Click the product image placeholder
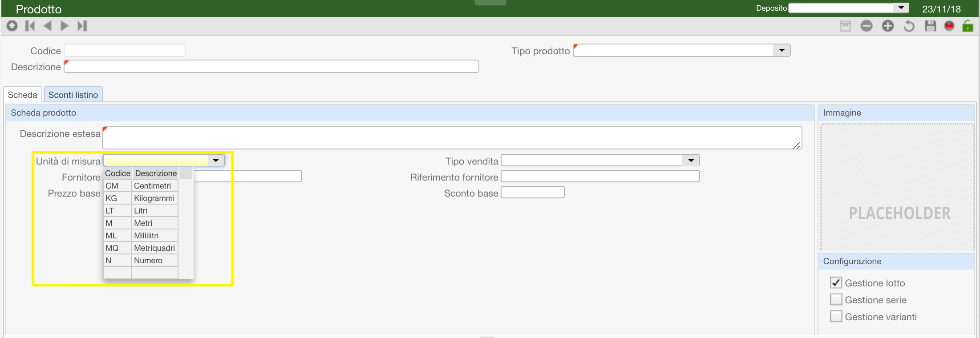Image resolution: width=980 pixels, height=338 pixels. 897,187
